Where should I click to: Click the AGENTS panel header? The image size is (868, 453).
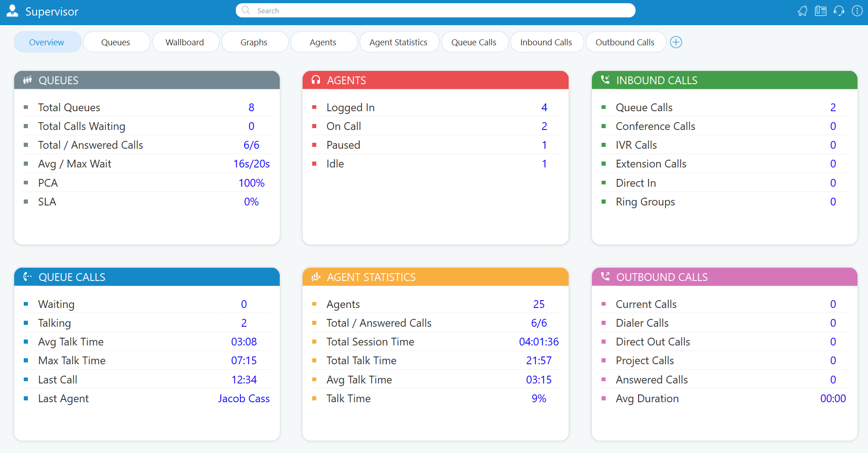435,80
